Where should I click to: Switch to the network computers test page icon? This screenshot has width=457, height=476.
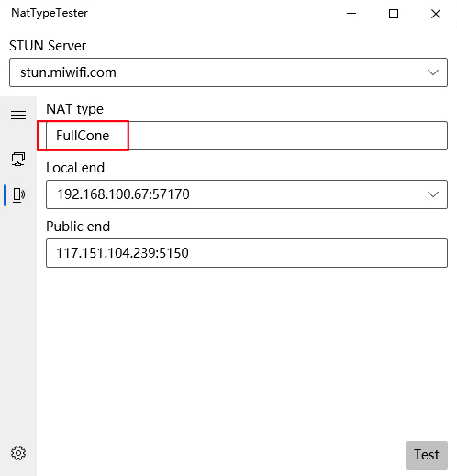click(x=18, y=159)
